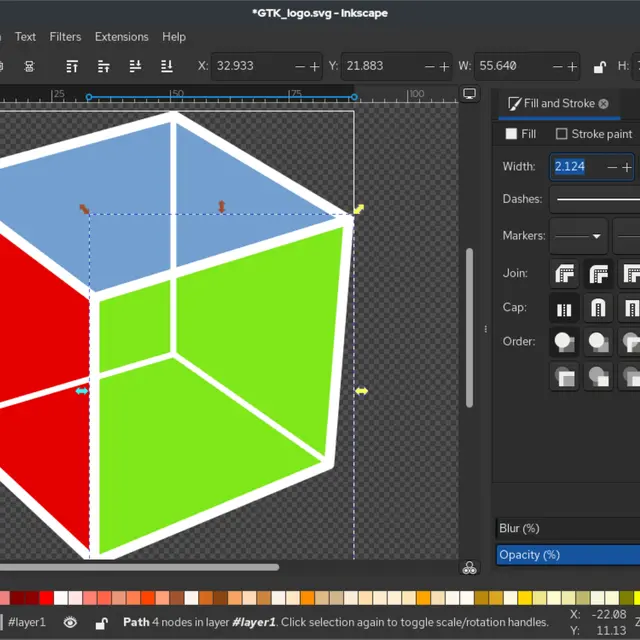Open the current layer #layer1 selector

point(27,622)
